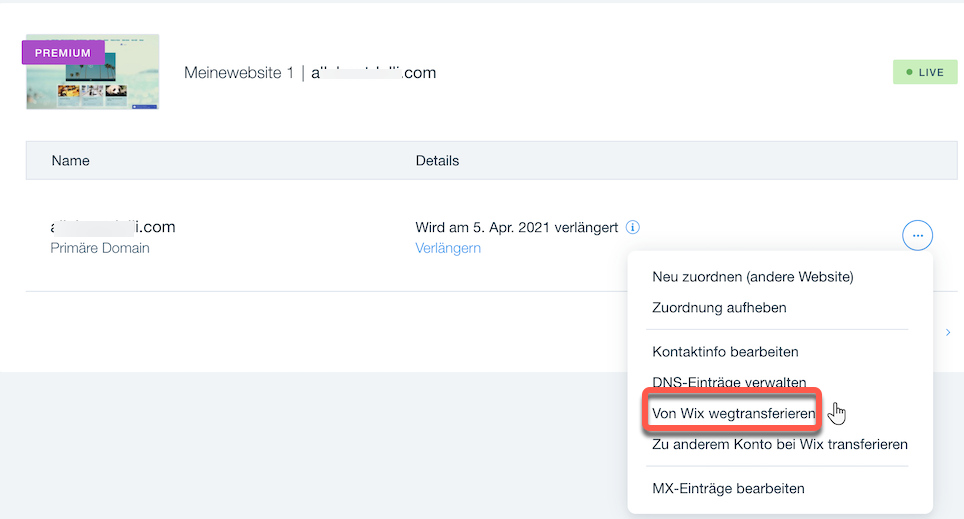Viewport: 964px width, 519px height.
Task: Click the 'Name' column header
Action: coord(70,160)
